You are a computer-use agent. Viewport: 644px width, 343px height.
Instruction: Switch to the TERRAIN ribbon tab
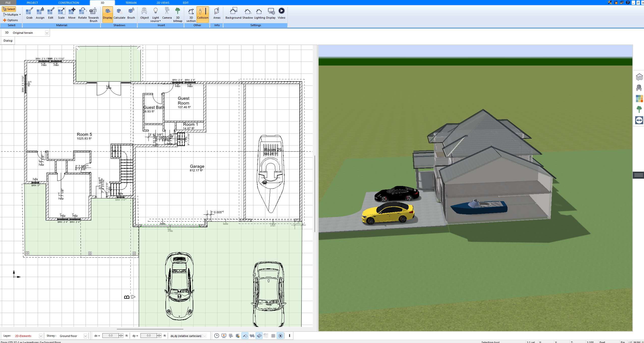tap(130, 3)
